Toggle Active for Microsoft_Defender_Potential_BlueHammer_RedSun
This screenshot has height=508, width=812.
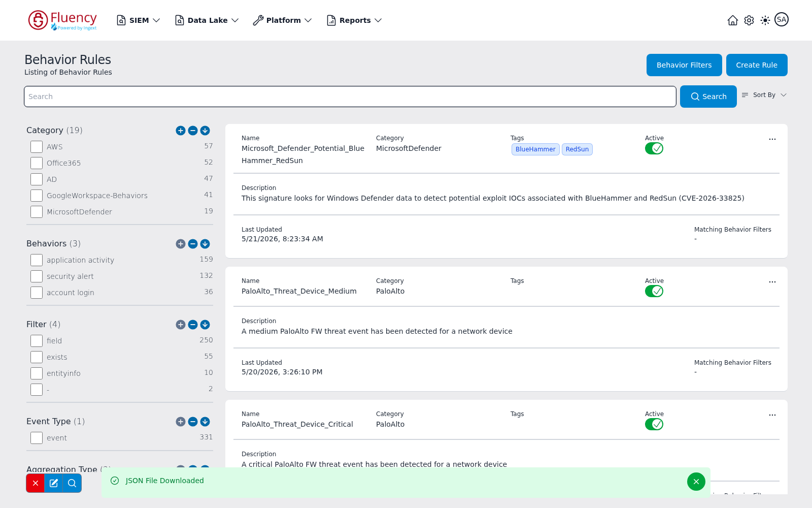coord(654,148)
